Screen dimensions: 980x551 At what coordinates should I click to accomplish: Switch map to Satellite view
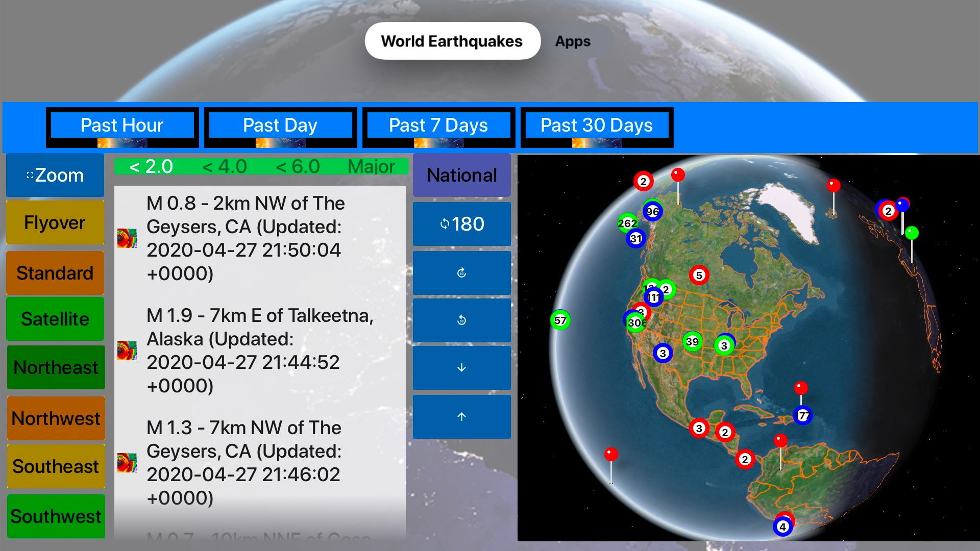click(55, 319)
